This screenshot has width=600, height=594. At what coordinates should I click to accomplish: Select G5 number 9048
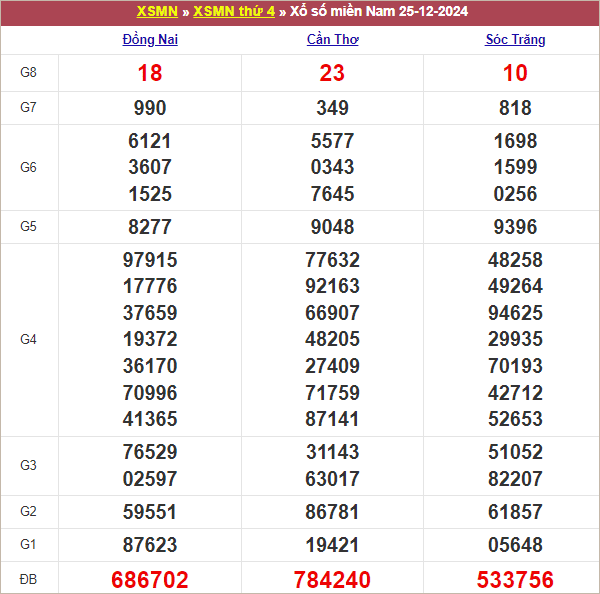pos(333,227)
